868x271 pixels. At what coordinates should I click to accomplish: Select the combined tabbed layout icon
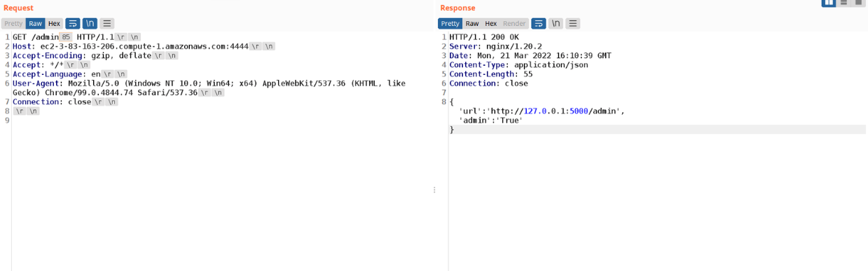pos(858,3)
